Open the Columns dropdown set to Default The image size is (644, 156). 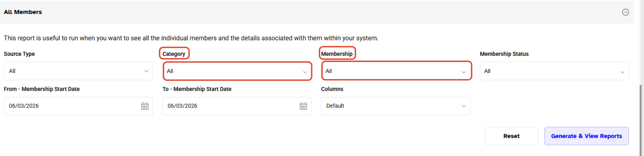click(395, 106)
